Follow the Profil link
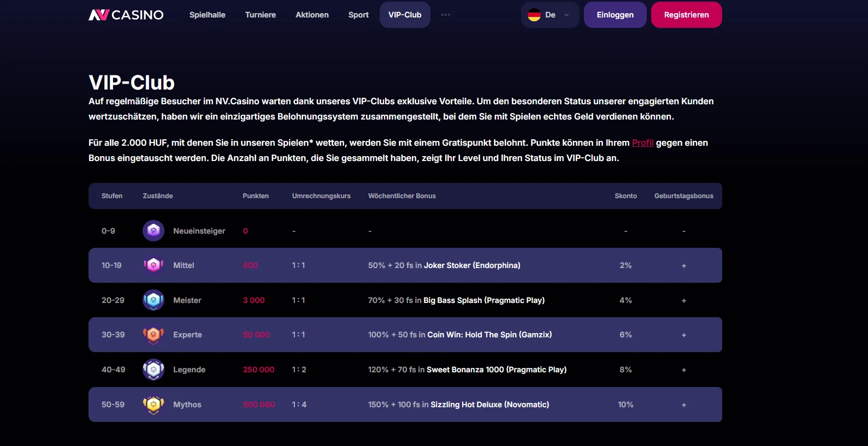Screen dimensions: 868x446 tap(642, 142)
